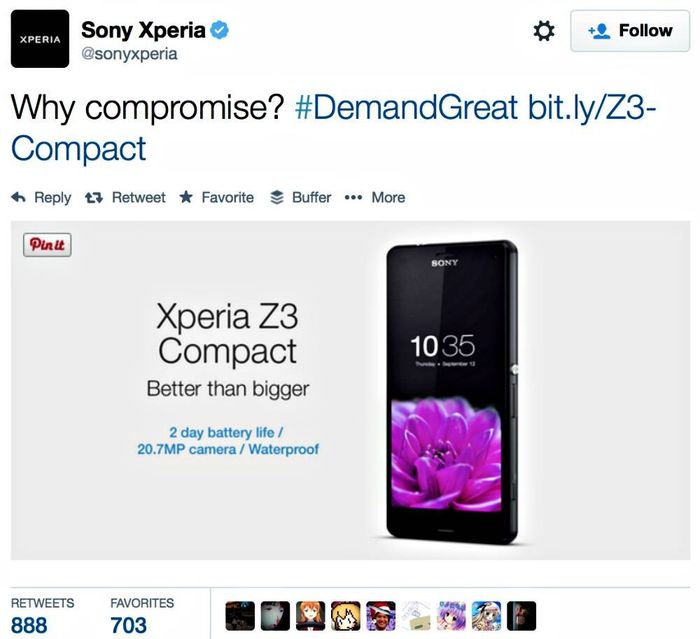Screen dimensions: 700x639
Task: Retweet this Sony Xperia tweet
Action: click(x=125, y=197)
